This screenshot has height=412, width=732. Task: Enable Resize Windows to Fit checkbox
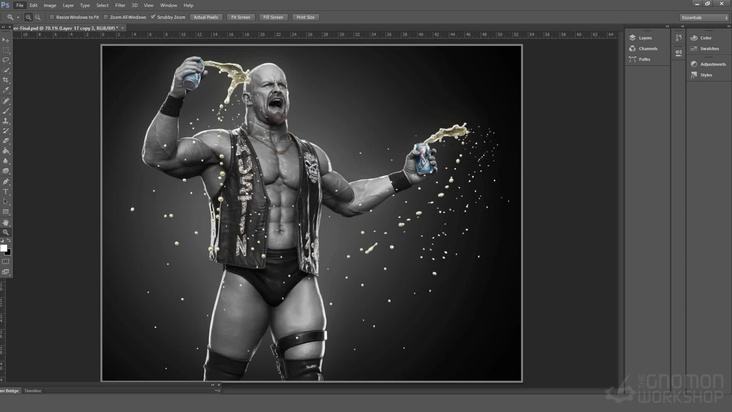pyautogui.click(x=52, y=17)
